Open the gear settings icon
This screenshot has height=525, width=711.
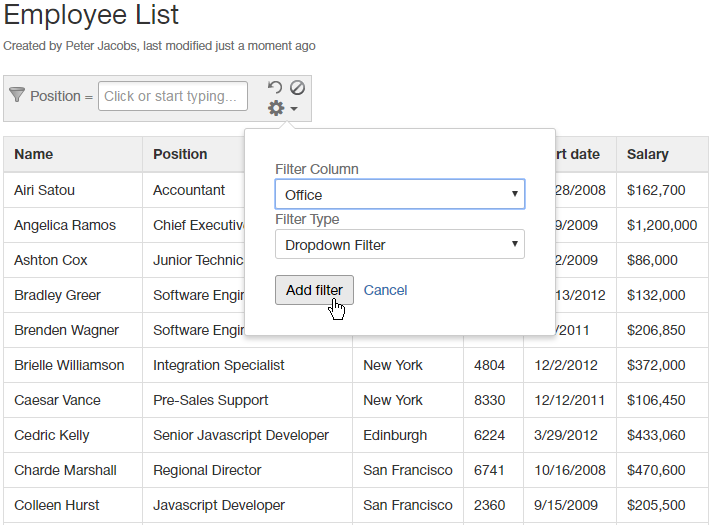tap(276, 108)
